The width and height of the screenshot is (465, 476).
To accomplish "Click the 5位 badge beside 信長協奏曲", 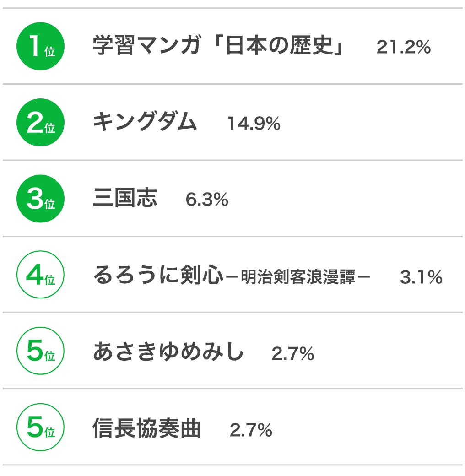I will click(x=40, y=427).
